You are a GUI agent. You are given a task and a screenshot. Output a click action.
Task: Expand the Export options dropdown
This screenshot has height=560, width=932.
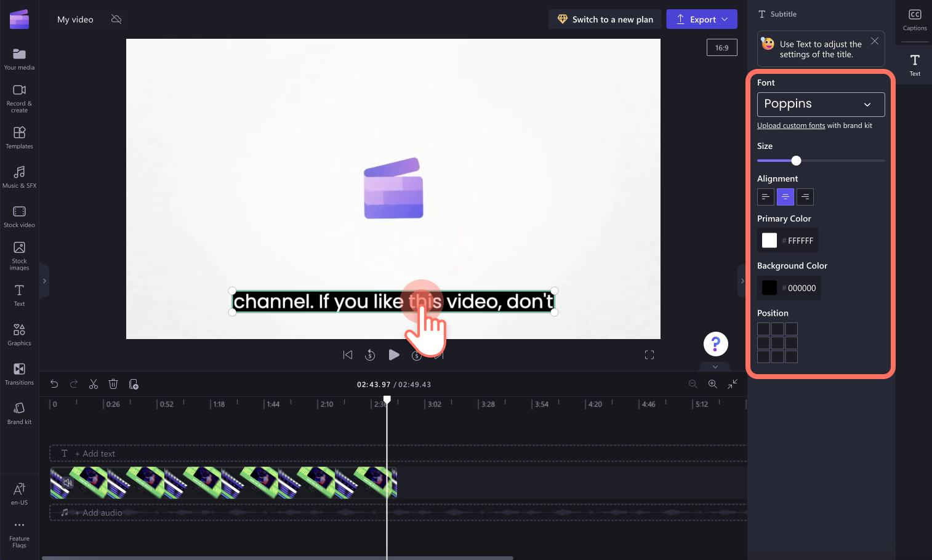click(x=725, y=19)
